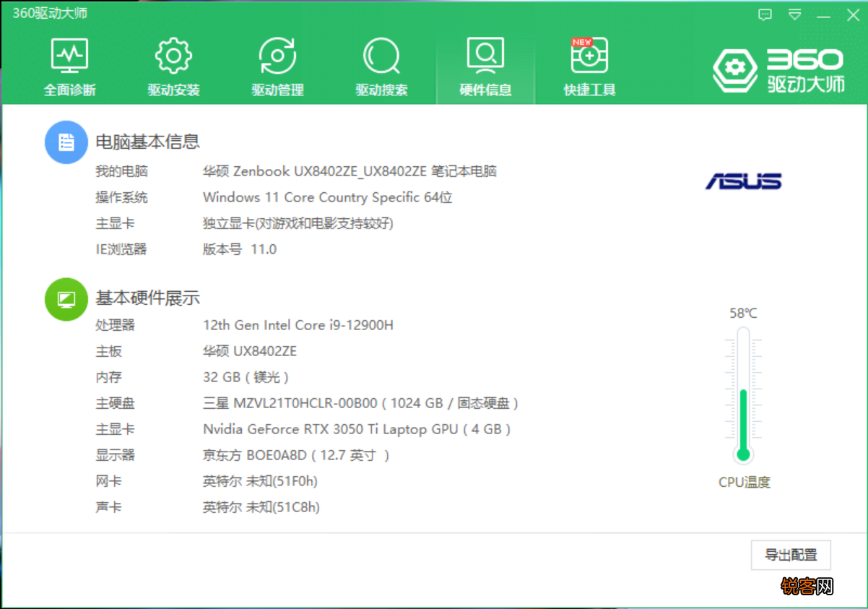Click the CPU温度 label
This screenshot has height=609, width=868.
pos(744,482)
